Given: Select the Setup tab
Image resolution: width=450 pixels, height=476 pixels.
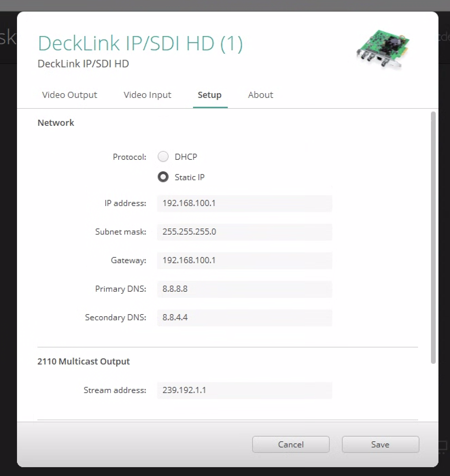Looking at the screenshot, I should pos(209,95).
